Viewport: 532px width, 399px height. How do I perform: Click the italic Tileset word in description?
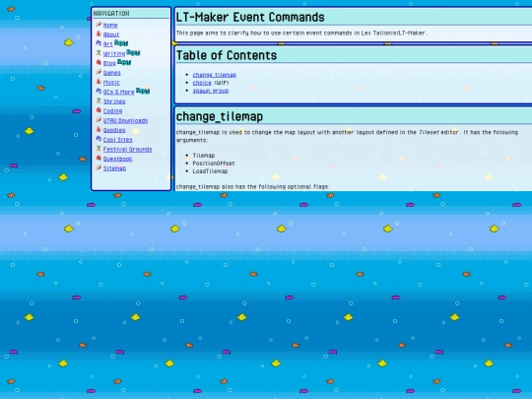pyautogui.click(x=429, y=132)
